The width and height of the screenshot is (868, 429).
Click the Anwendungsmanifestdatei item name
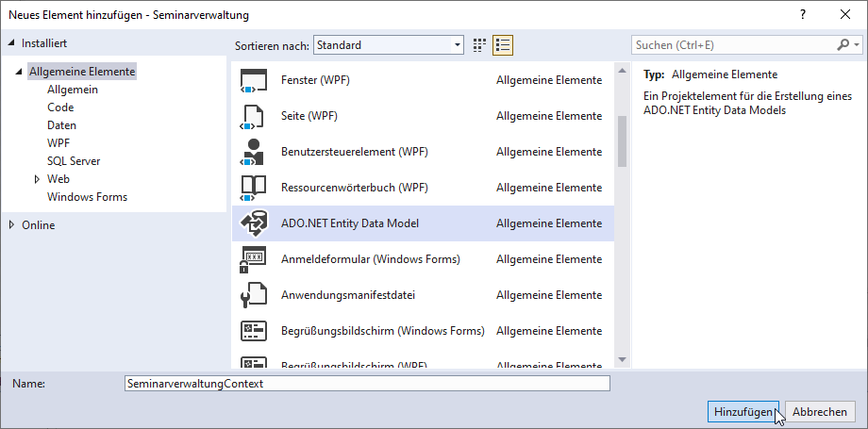(347, 294)
